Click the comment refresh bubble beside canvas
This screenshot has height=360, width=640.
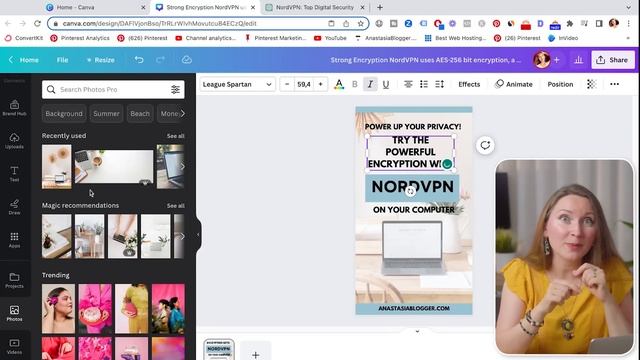485,145
